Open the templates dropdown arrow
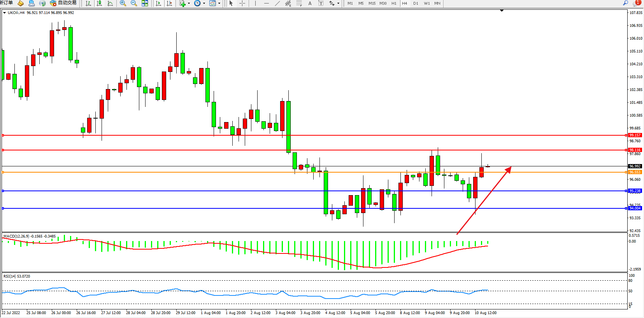 219,3
